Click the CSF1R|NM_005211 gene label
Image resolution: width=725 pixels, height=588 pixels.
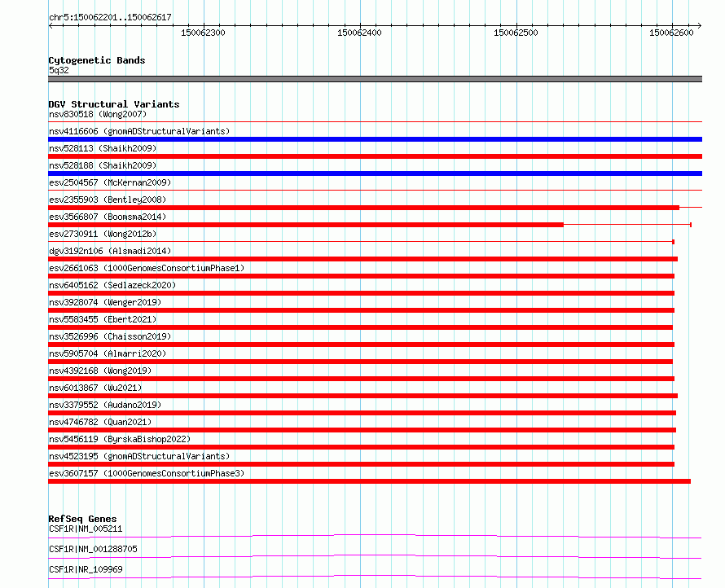coord(86,529)
